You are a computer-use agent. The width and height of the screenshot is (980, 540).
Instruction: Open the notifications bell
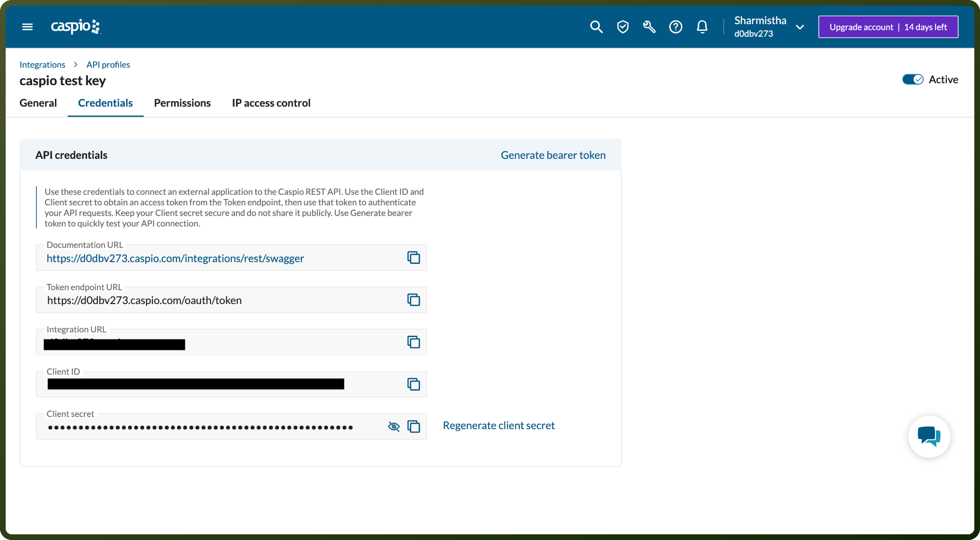click(x=702, y=27)
